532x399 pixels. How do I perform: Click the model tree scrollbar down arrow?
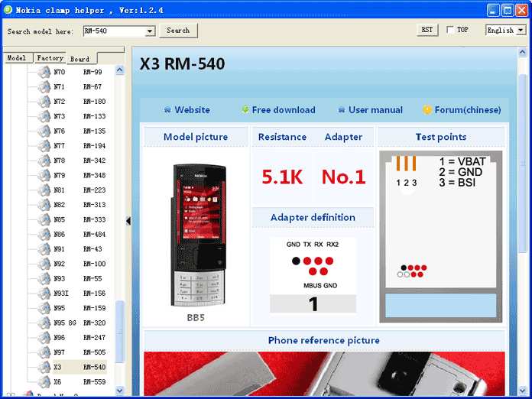click(119, 391)
